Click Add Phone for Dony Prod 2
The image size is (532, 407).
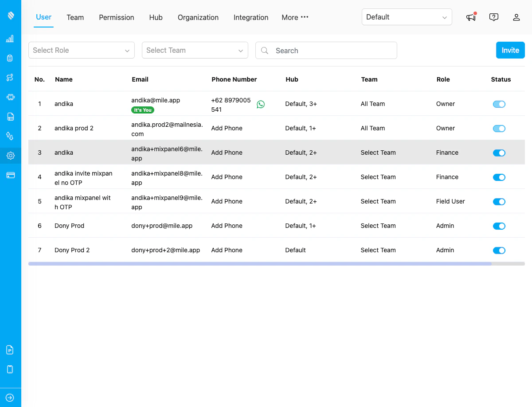227,250
